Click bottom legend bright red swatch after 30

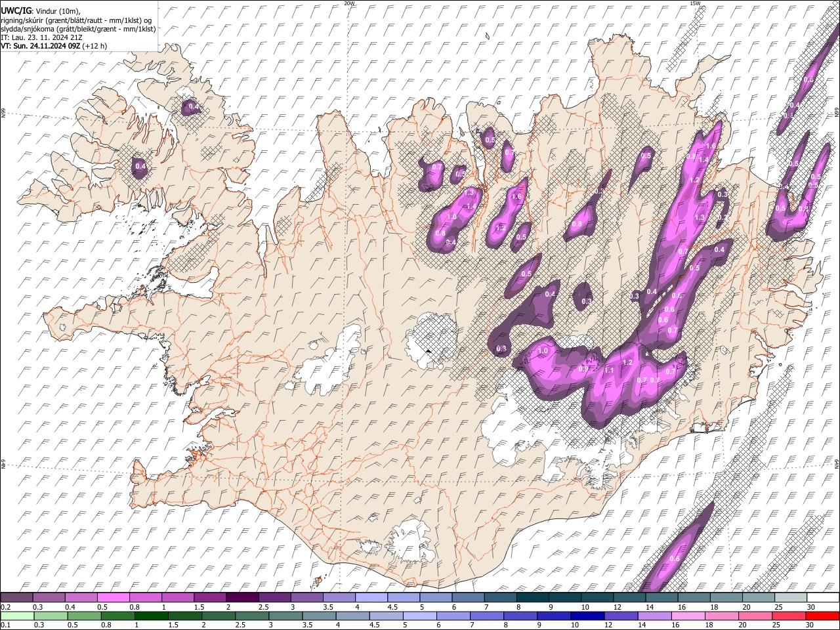pos(823,616)
